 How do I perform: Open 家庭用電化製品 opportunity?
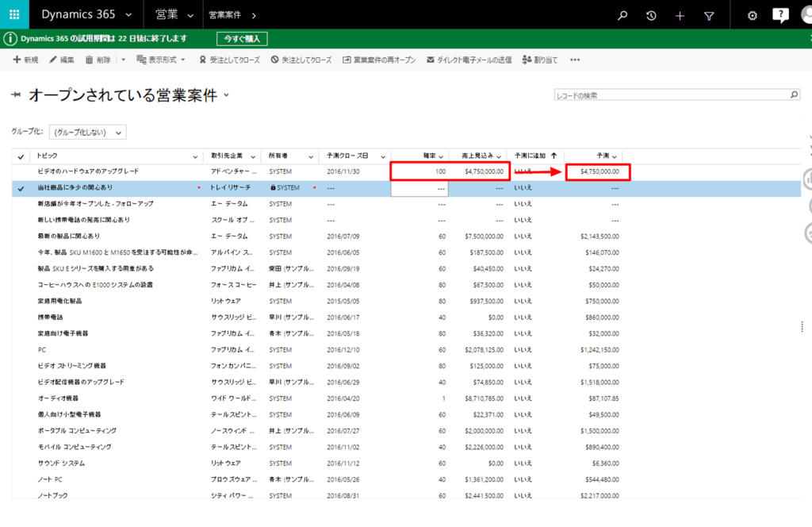pos(59,301)
